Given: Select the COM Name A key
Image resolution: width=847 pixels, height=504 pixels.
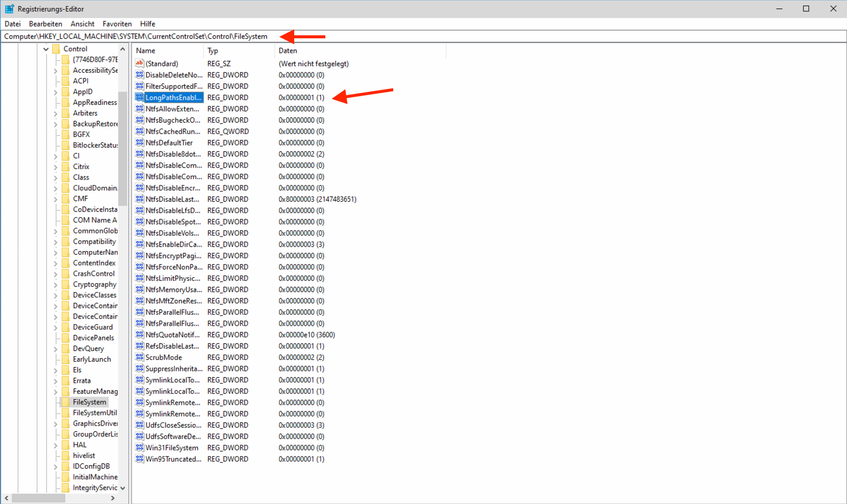Looking at the screenshot, I should point(95,220).
